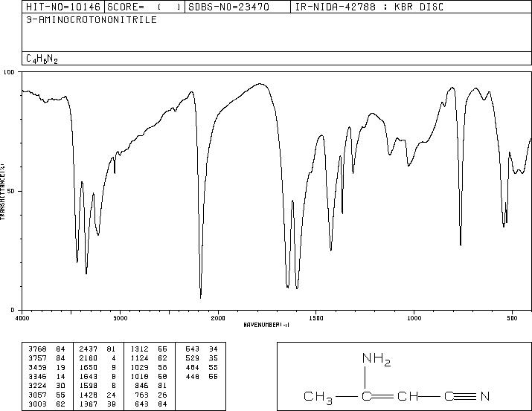Image resolution: width=532 pixels, height=411 pixels.
Task: Click the peak table entry 1018
Action: 139,376
